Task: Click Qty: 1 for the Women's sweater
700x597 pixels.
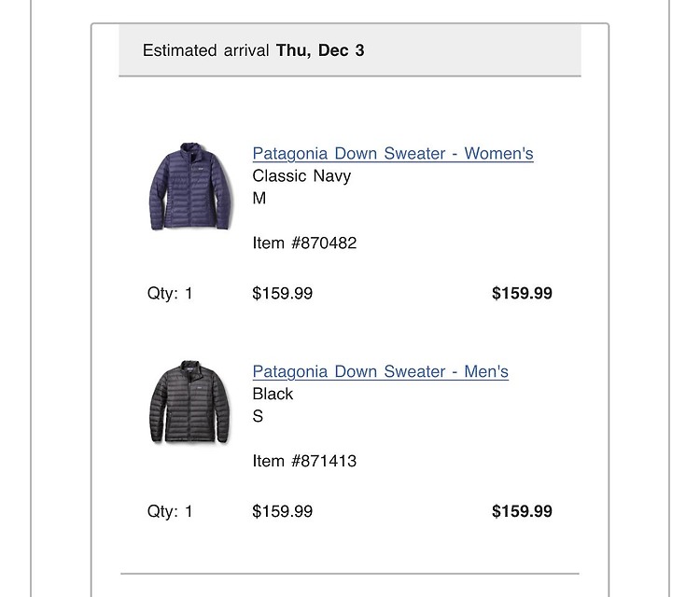Action: coord(170,293)
